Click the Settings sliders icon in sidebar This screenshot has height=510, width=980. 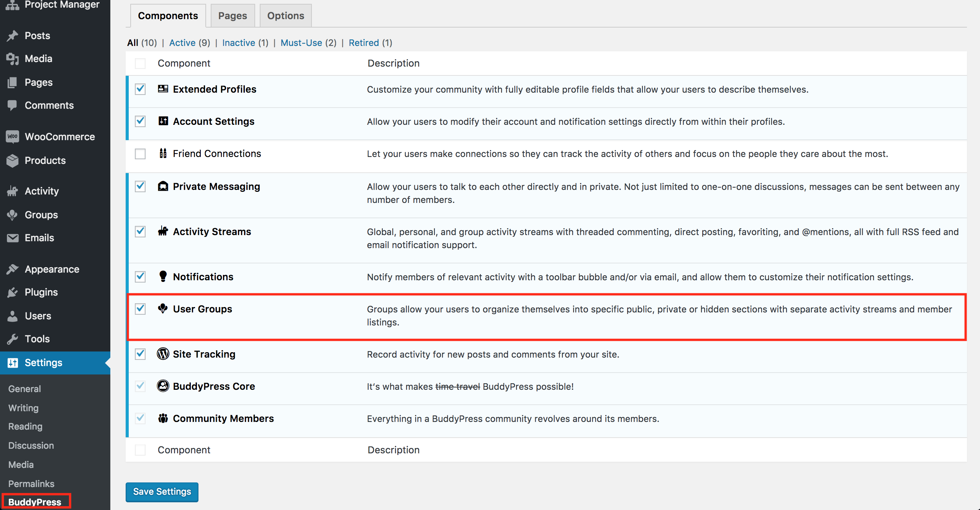click(12, 363)
